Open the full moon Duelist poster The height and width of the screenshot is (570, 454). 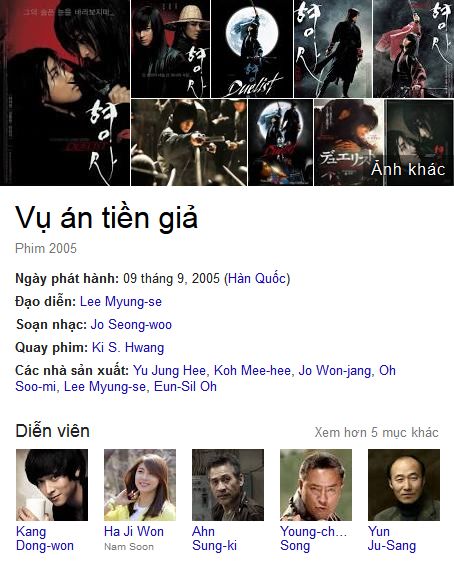pos(252,49)
